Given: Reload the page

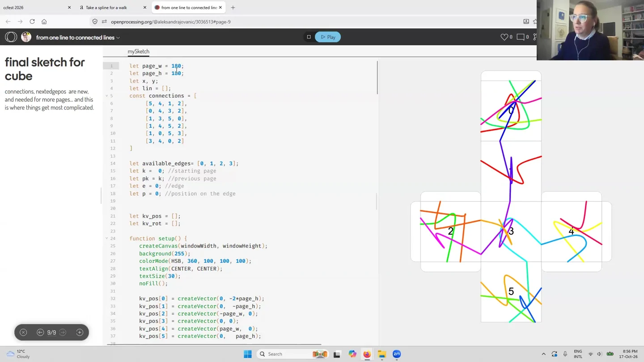Looking at the screenshot, I should (32, 21).
